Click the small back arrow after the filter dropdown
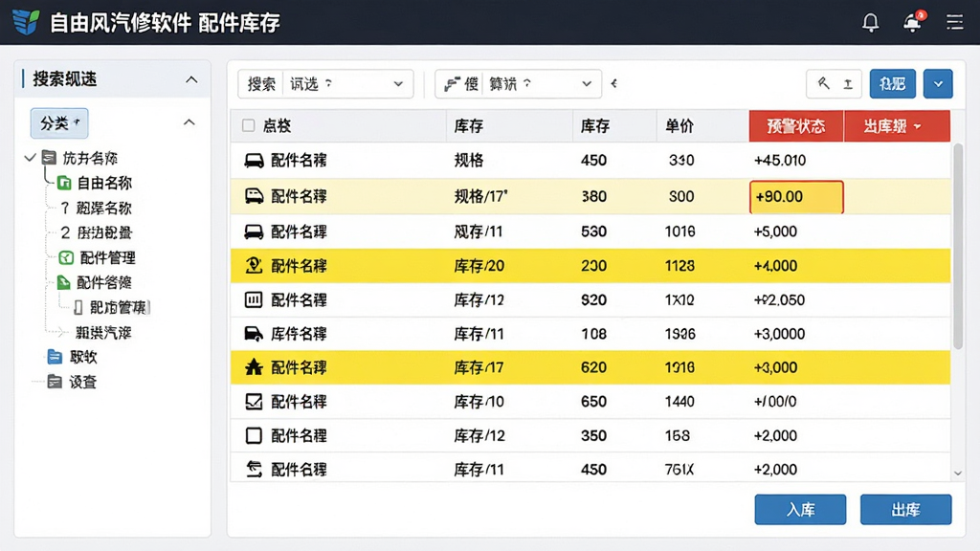 [613, 84]
